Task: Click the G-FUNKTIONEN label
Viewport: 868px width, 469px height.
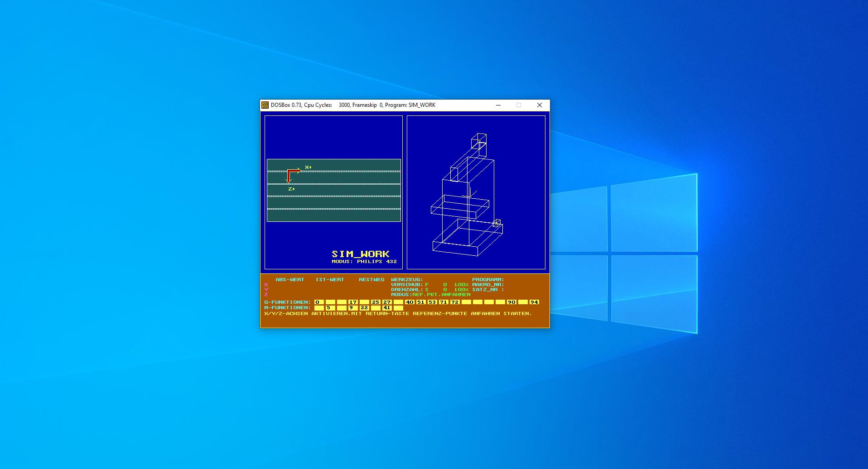Action: point(287,302)
